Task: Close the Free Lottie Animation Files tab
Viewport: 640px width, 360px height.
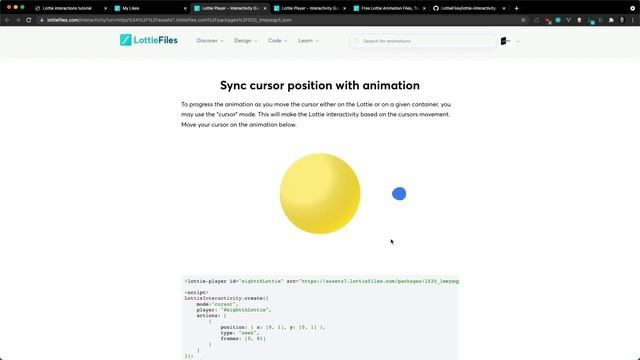Action: click(424, 8)
